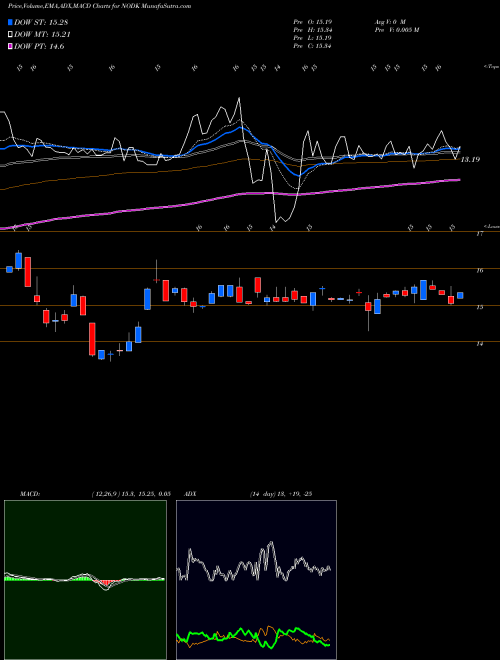
Task: Click the 'Pre C: 15.34' value
Action: point(314,46)
